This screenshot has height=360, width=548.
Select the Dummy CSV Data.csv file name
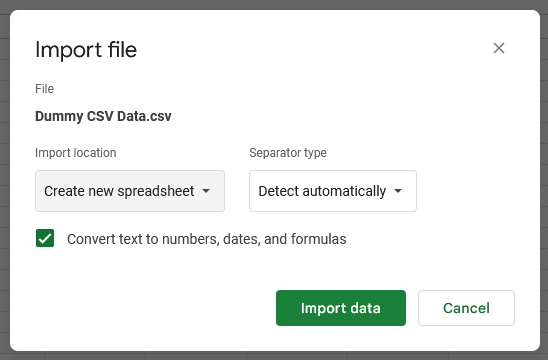point(103,116)
